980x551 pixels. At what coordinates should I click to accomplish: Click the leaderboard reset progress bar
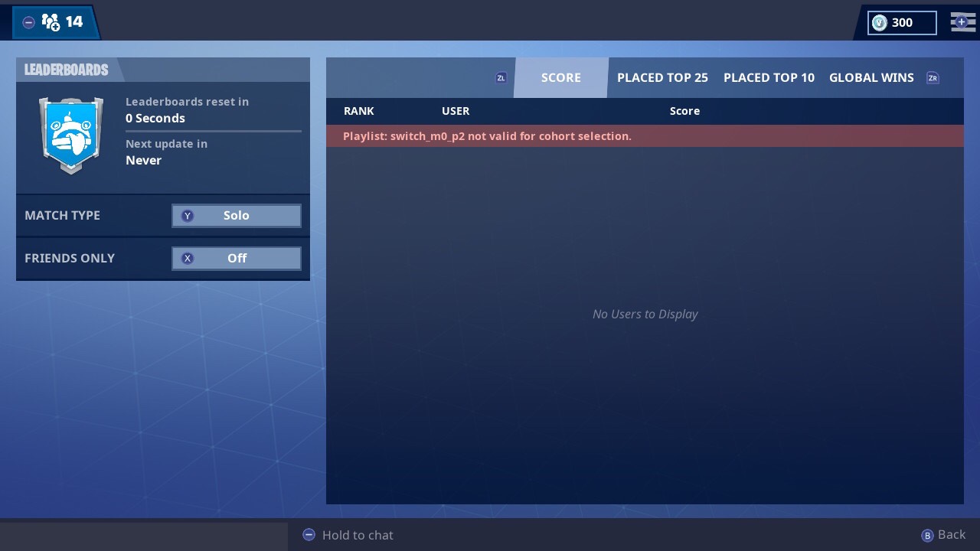(x=213, y=131)
